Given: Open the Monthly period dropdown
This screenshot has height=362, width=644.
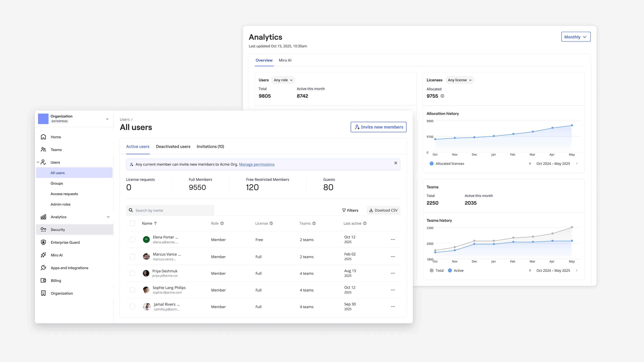Looking at the screenshot, I should click(x=576, y=37).
